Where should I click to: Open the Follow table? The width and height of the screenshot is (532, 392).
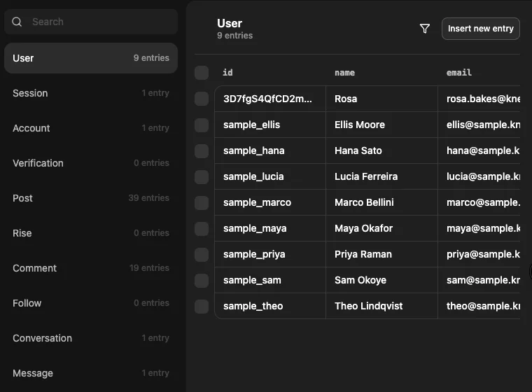click(x=91, y=302)
